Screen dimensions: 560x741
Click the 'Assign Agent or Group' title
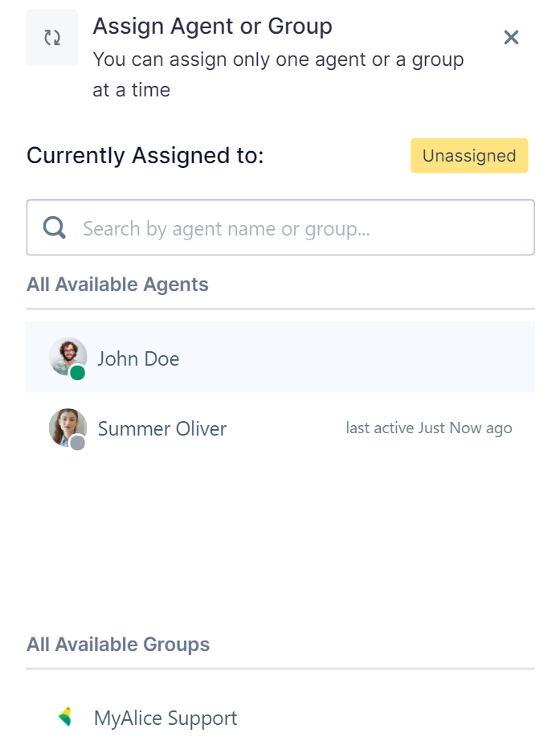coord(212,27)
